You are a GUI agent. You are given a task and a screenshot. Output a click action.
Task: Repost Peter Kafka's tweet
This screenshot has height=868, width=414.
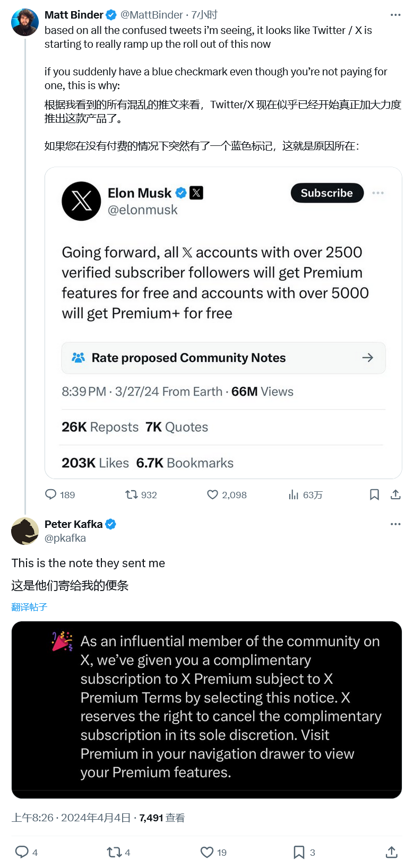114,852
